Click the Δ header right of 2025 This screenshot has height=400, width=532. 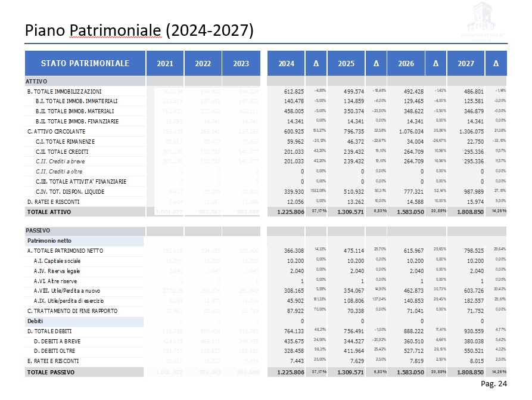coord(376,64)
